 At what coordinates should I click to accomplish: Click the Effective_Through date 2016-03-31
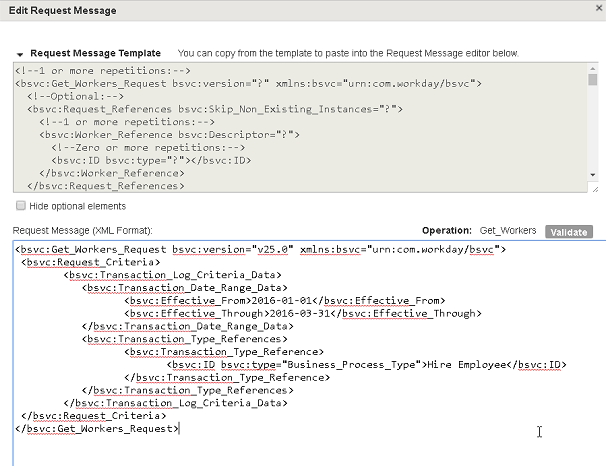[x=300, y=313]
